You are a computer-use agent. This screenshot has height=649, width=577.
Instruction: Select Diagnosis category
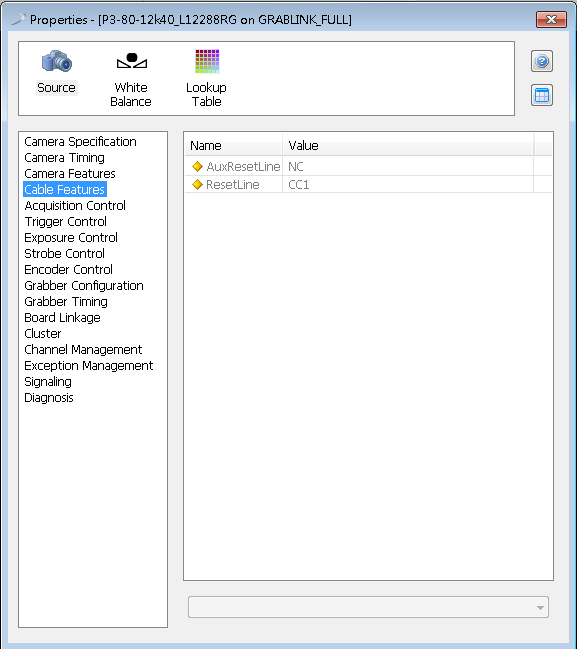coord(48,398)
